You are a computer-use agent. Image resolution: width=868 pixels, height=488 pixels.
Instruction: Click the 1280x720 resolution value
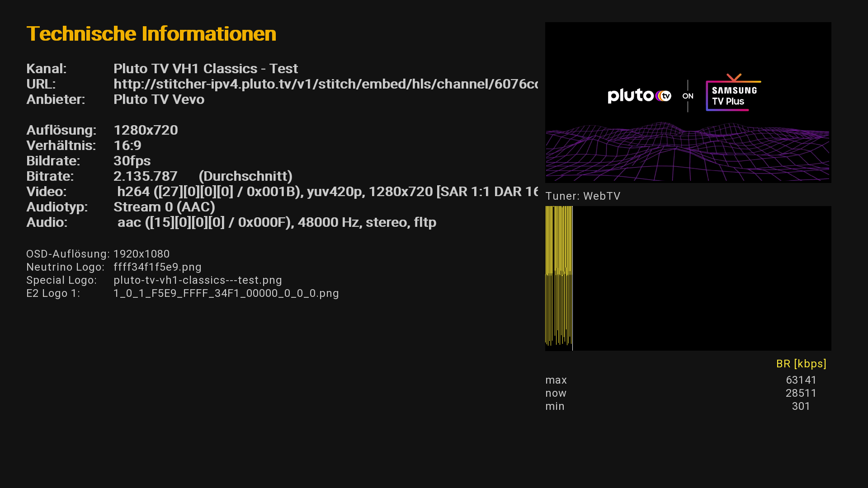tap(146, 130)
